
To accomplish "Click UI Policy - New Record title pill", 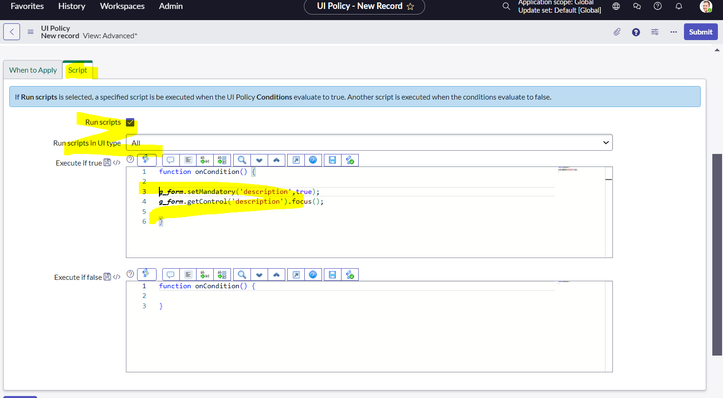I will (364, 6).
